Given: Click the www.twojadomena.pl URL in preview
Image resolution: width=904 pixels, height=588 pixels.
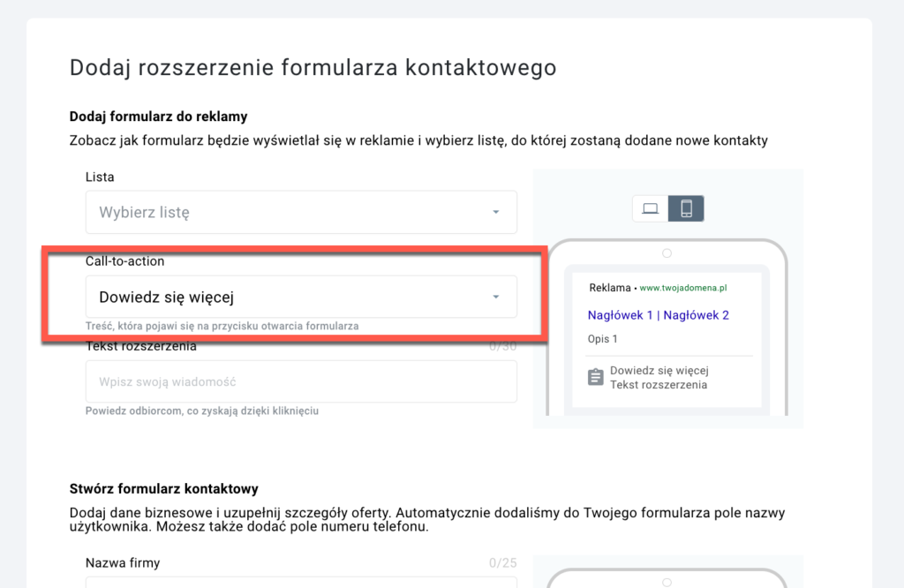Looking at the screenshot, I should coord(683,288).
